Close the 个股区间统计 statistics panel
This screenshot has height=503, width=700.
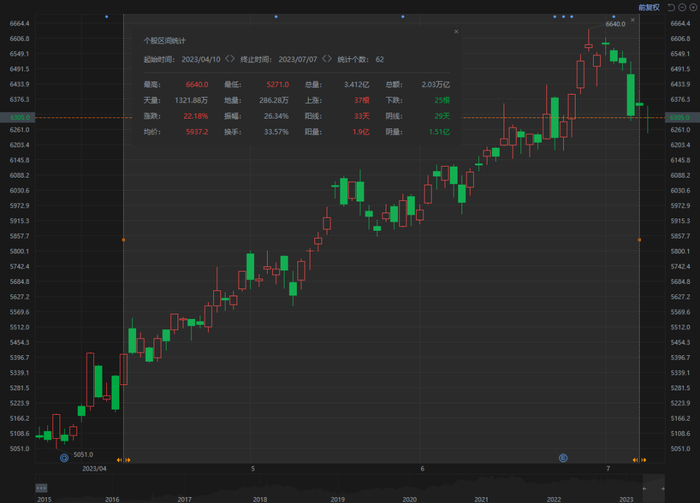coord(456,32)
